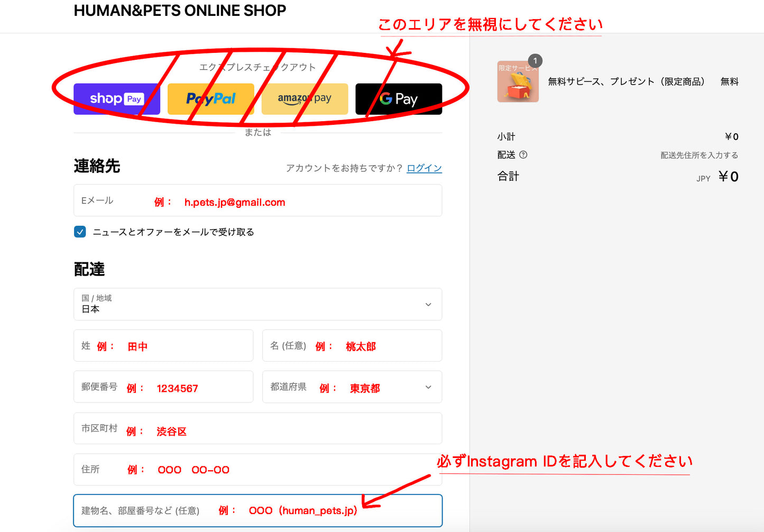This screenshot has width=764, height=532.
Task: Click the 配送先住所を入力する text
Action: click(699, 155)
